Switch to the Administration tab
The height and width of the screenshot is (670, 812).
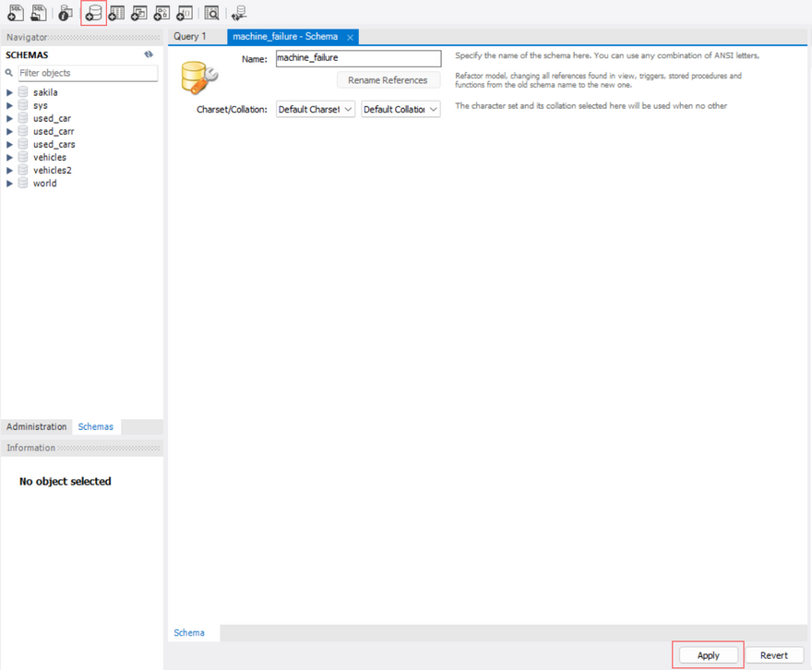point(37,427)
